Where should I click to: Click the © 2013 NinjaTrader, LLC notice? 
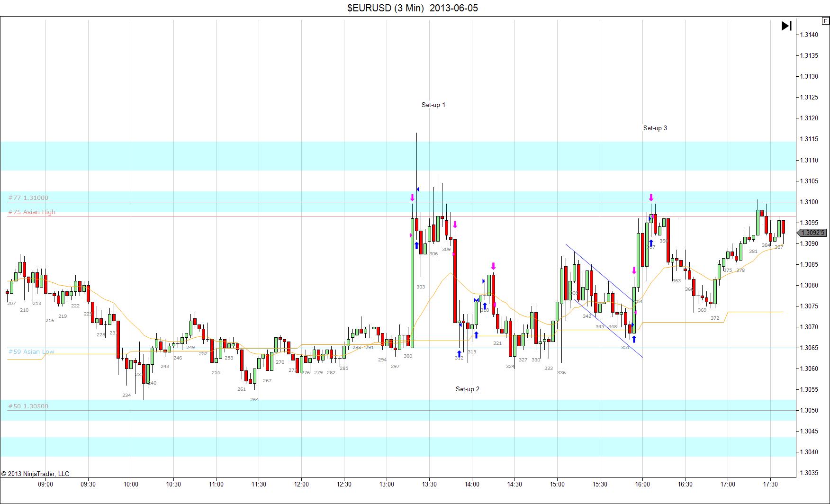click(x=36, y=474)
